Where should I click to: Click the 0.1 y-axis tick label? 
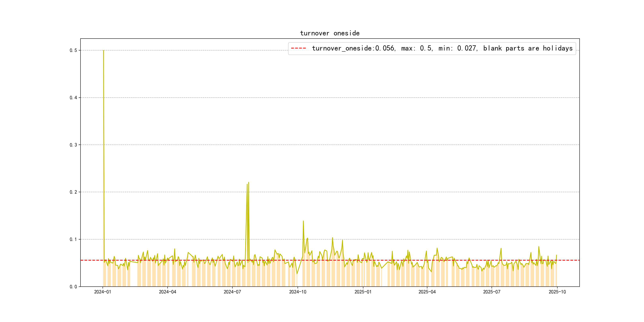(73, 239)
